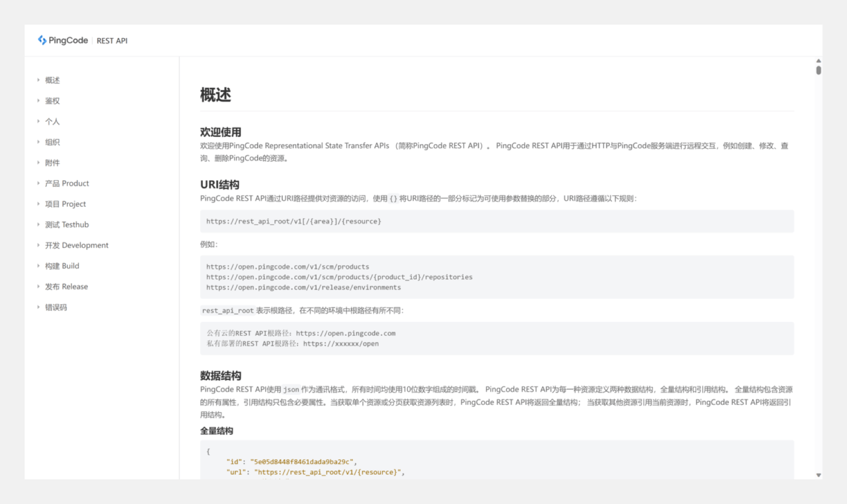Click the vertical scrollbar thumb
The height and width of the screenshot is (504, 847).
click(x=818, y=70)
